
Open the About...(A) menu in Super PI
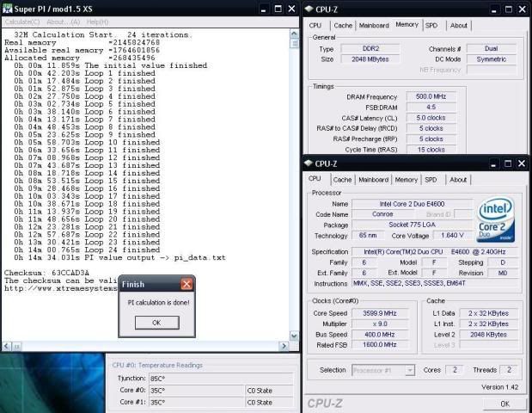point(63,22)
